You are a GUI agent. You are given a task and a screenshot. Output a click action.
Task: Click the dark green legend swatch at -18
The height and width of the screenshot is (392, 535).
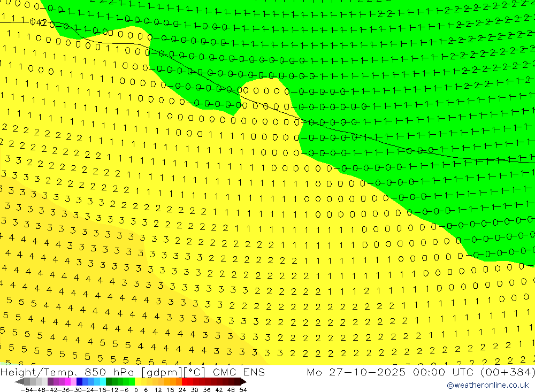coord(109,381)
